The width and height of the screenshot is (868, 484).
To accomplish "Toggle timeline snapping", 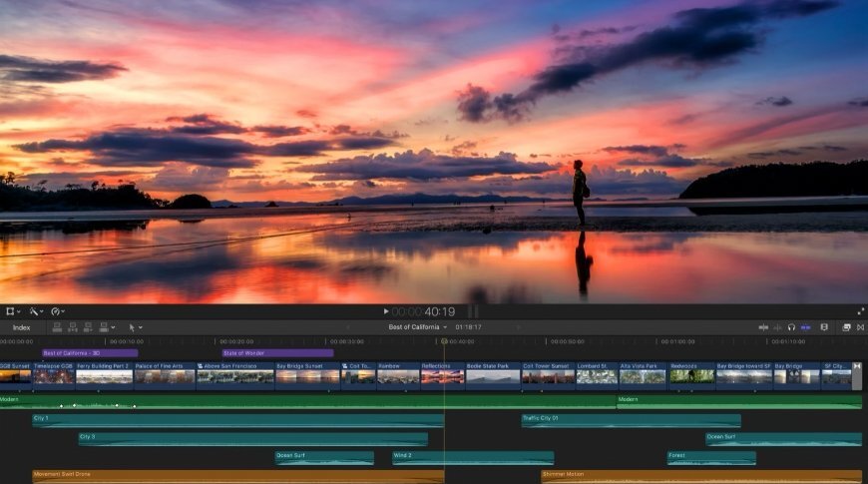I will click(x=806, y=328).
